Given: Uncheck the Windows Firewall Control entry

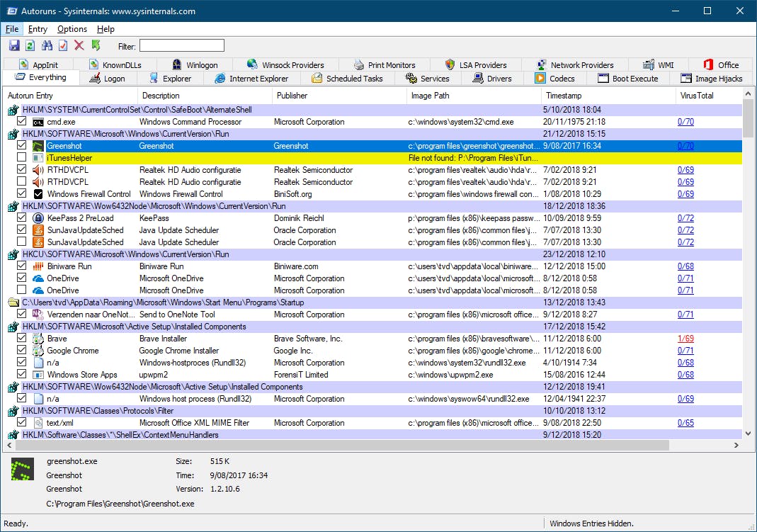Looking at the screenshot, I should click(22, 194).
